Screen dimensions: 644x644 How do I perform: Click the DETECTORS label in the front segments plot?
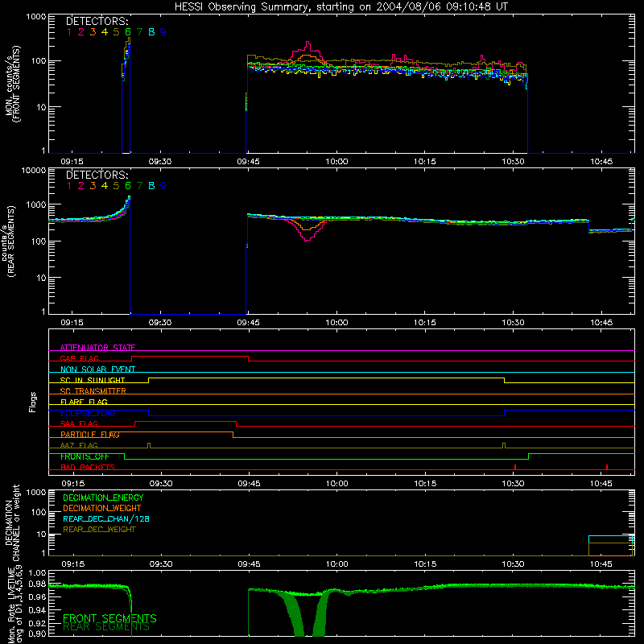point(97,21)
